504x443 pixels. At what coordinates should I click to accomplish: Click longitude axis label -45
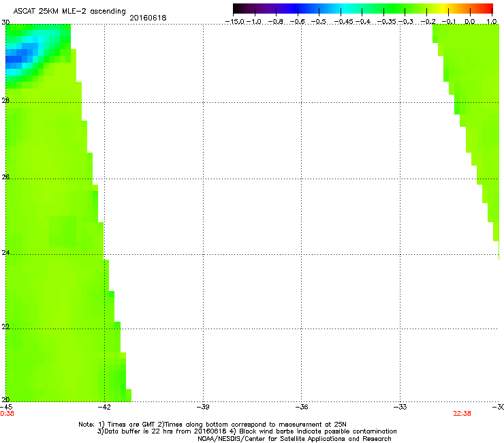pyautogui.click(x=6, y=407)
